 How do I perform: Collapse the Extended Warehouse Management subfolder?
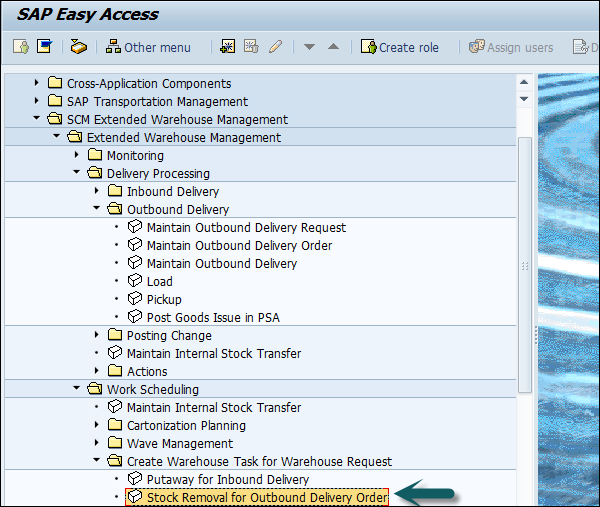[x=56, y=136]
